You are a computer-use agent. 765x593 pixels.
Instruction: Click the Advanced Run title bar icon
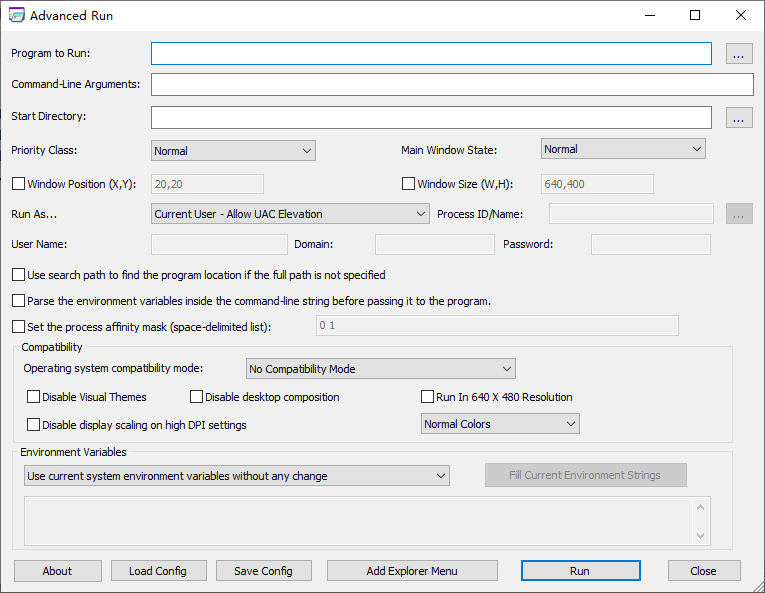pos(16,15)
